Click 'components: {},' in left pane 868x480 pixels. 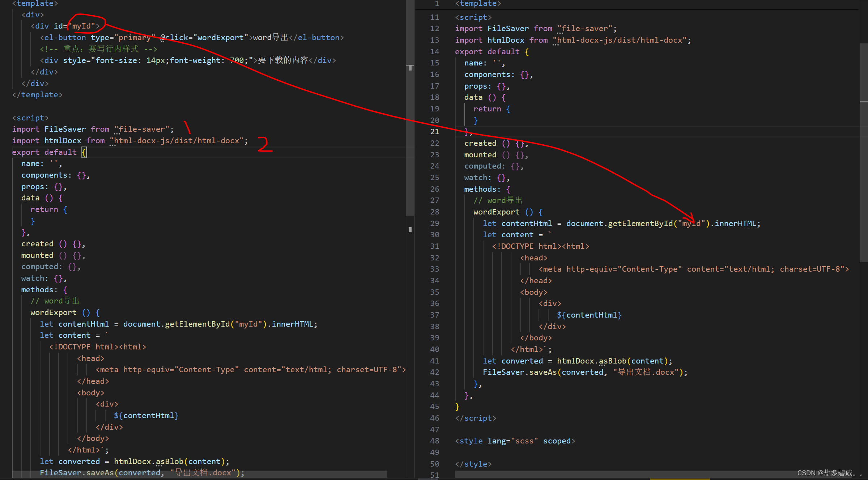pos(55,175)
